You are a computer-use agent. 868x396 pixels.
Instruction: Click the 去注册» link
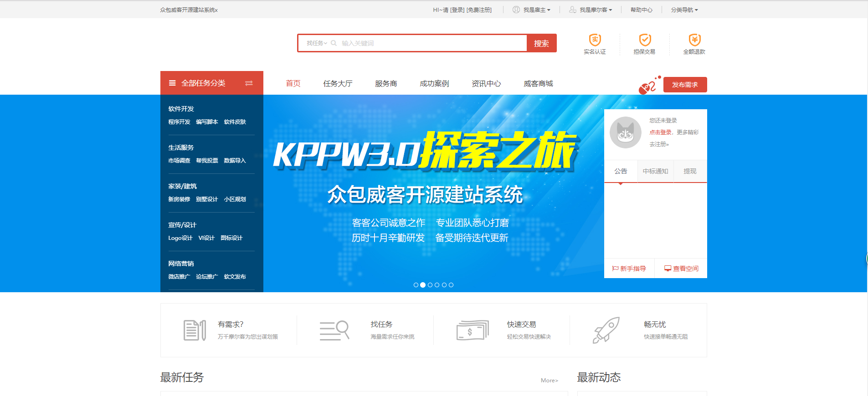pos(659,144)
